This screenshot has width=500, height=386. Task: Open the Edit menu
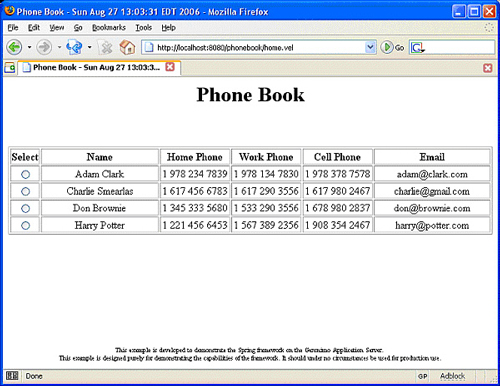tap(34, 28)
